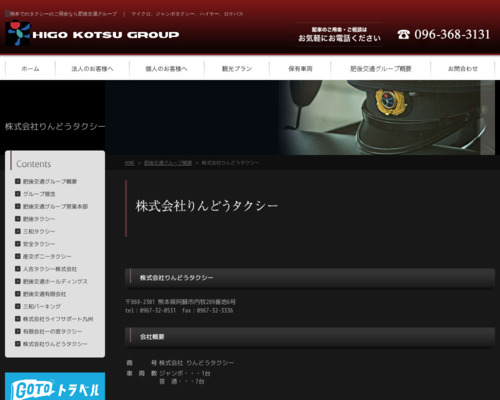The width and height of the screenshot is (500, 400).
Task: Click bullet icon next to 肥後交通ホールディングス
Action: click(18, 281)
